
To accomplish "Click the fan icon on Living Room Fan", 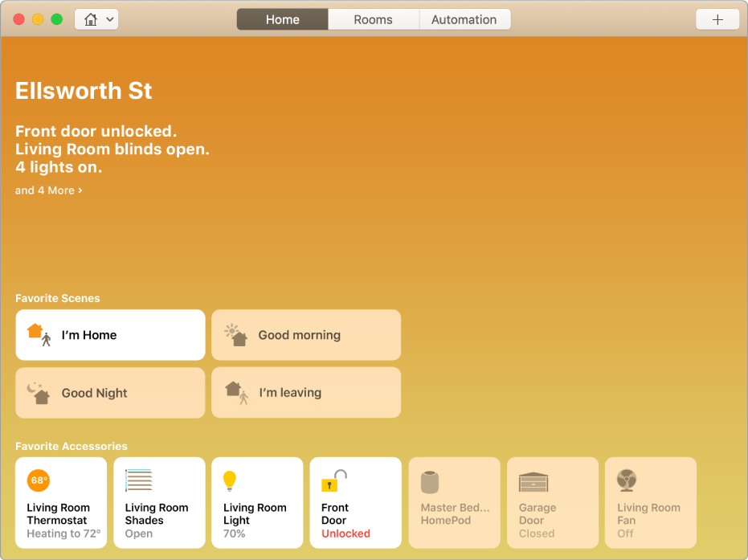I will point(626,477).
